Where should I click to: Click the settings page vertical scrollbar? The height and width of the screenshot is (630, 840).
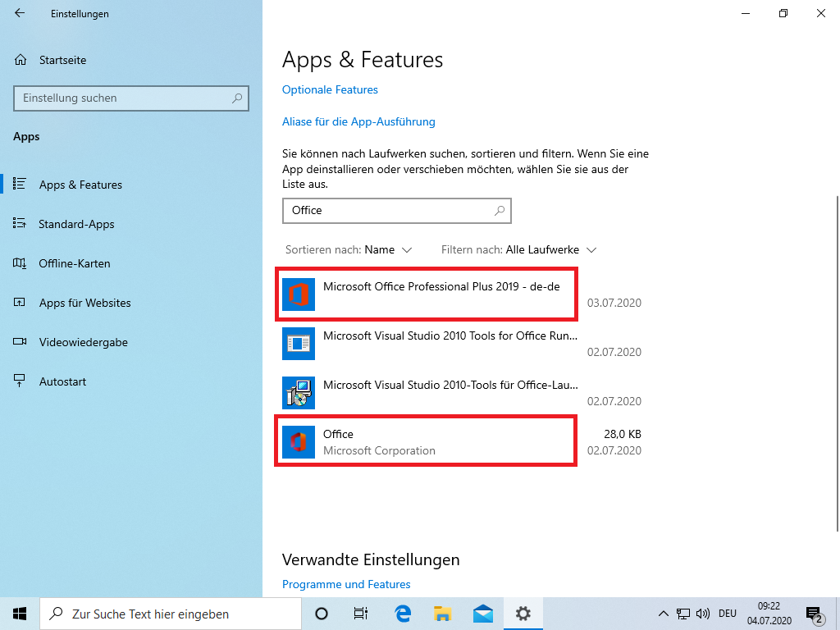tap(838, 364)
